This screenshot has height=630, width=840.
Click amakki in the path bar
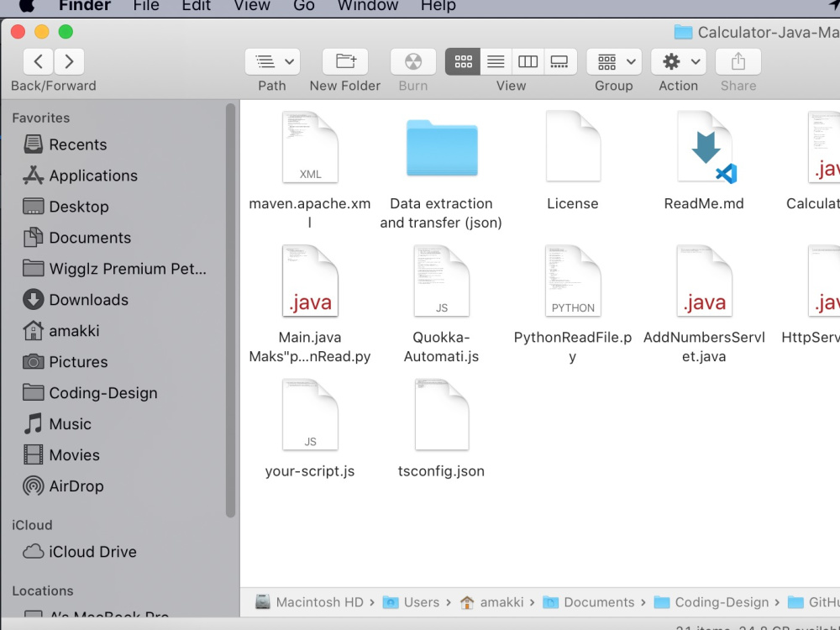click(491, 602)
